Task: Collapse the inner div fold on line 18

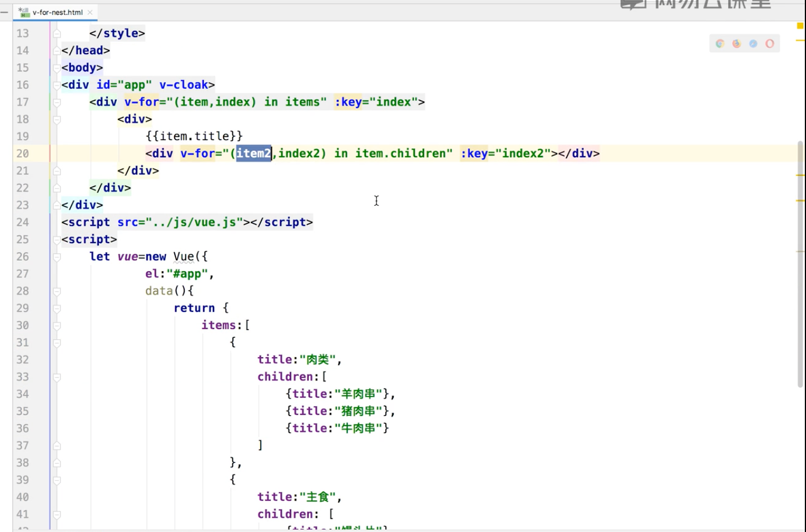Action: (57, 119)
